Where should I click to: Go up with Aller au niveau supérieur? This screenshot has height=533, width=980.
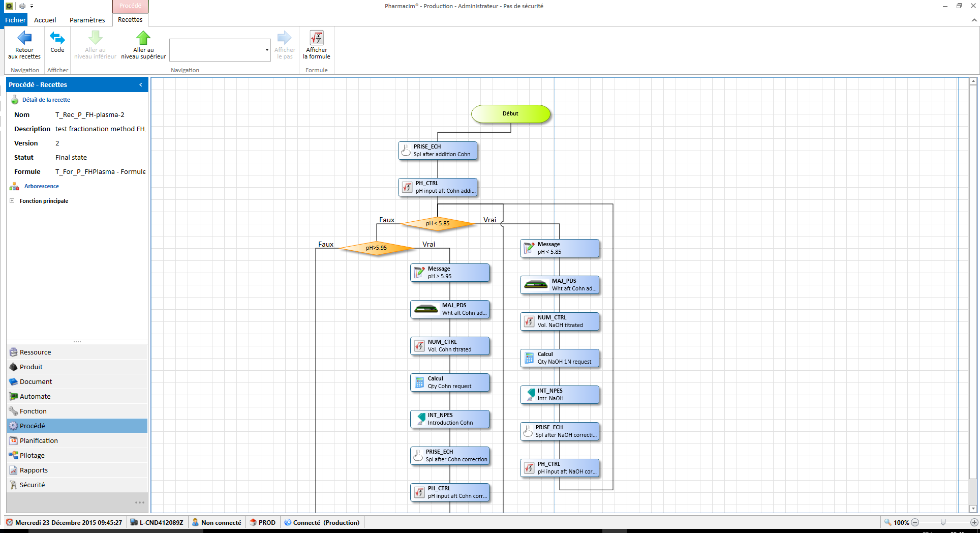pyautogui.click(x=143, y=45)
